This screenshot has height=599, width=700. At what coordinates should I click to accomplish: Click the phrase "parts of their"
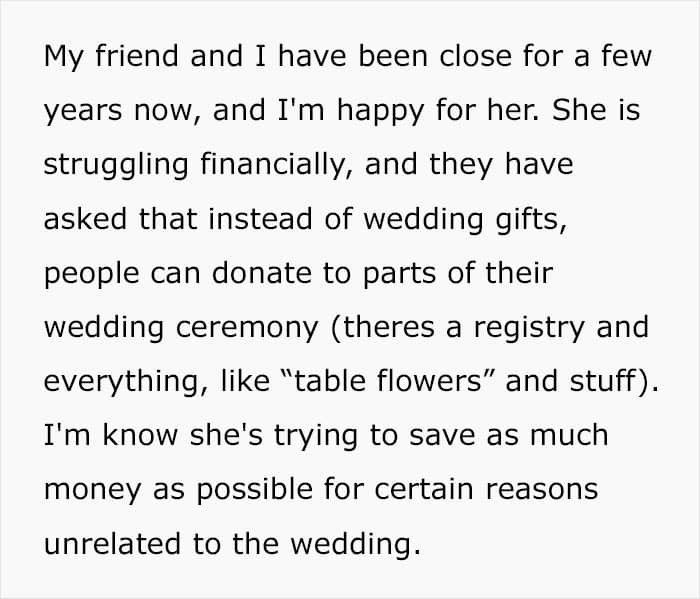pos(458,274)
